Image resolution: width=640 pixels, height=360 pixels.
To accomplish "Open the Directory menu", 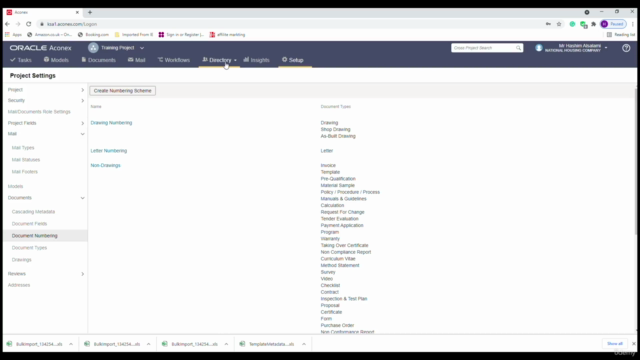I will click(219, 60).
